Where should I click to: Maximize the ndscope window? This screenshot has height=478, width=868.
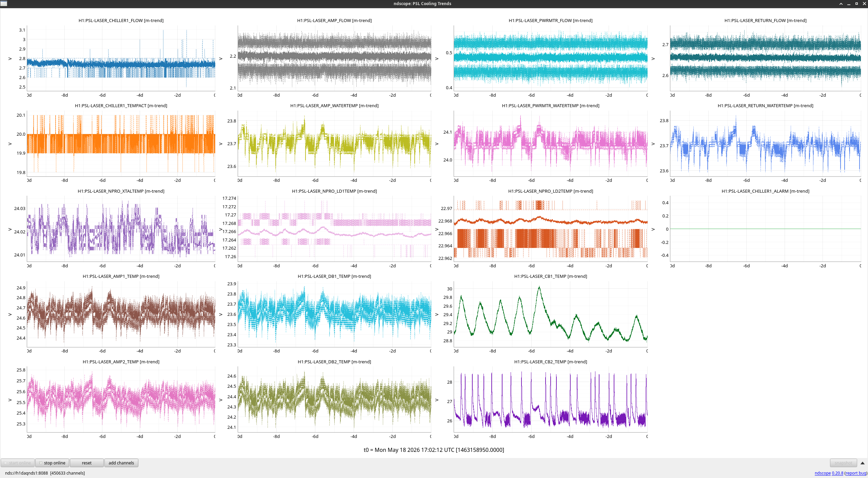(856, 4)
